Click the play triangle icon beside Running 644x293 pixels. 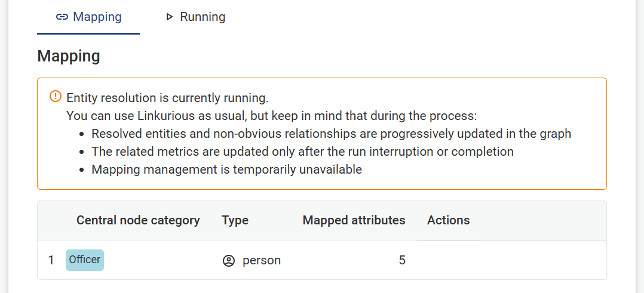coord(169,17)
